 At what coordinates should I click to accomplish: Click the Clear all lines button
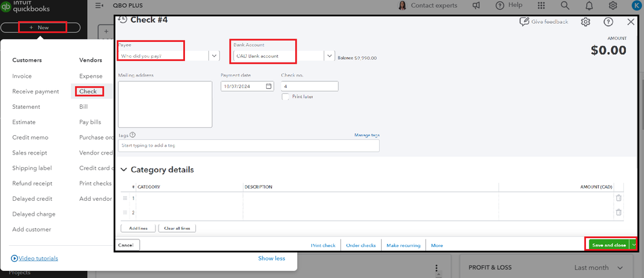pos(177,228)
